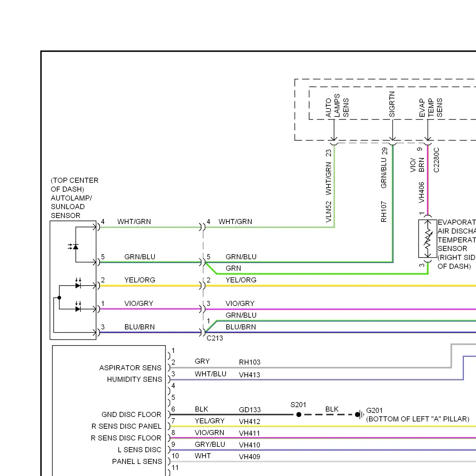
Task: Click the WHT/GRN label left of C213
Action: click(134, 221)
